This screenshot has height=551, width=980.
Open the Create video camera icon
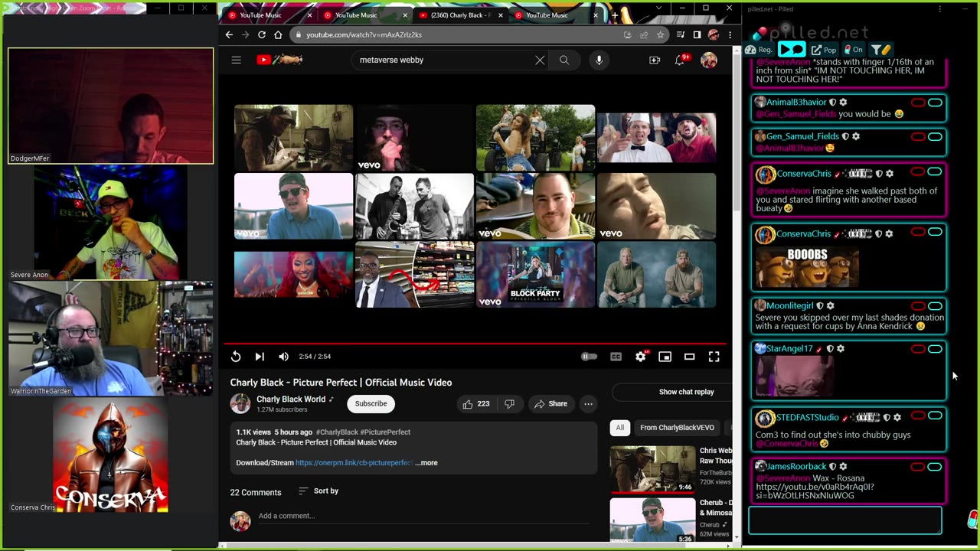(655, 60)
